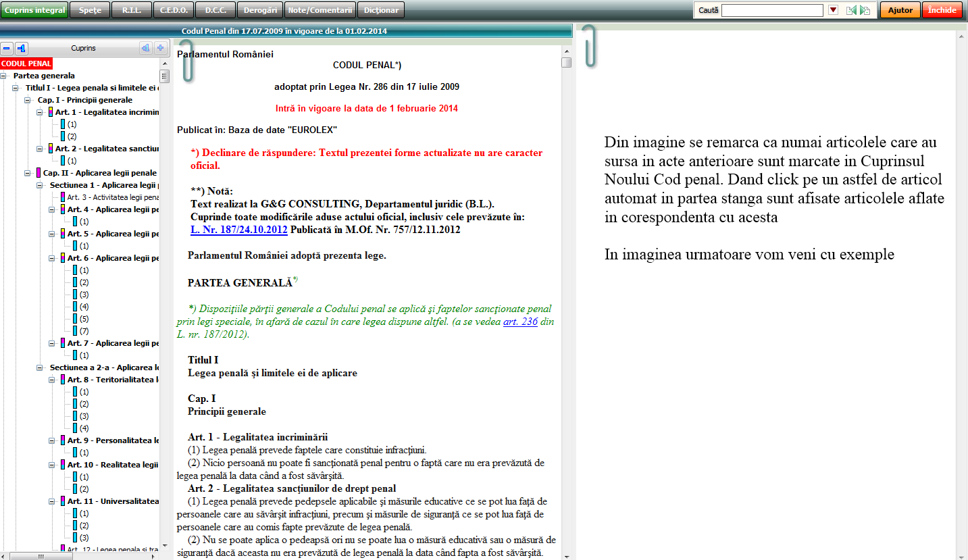Open the Note/Comentarii tab
The height and width of the screenshot is (560, 968).
[320, 10]
